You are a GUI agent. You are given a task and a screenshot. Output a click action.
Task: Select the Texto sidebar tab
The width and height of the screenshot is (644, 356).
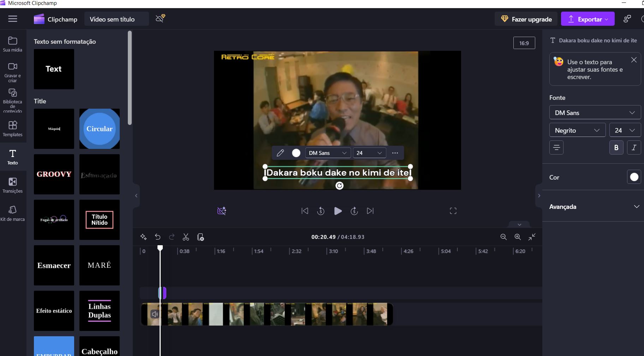pyautogui.click(x=13, y=157)
